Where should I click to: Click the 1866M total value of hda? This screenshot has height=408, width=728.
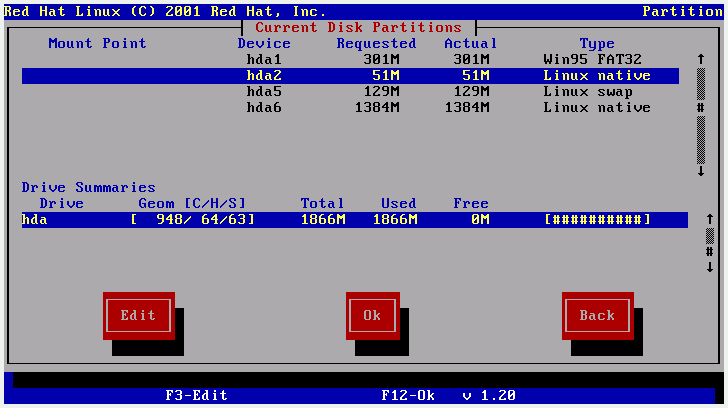tap(323, 220)
